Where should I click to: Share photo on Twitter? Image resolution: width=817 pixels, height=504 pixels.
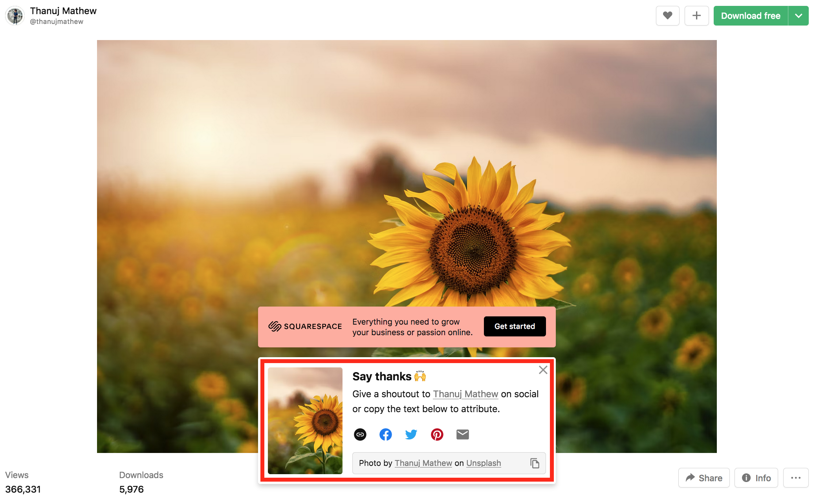pos(411,435)
